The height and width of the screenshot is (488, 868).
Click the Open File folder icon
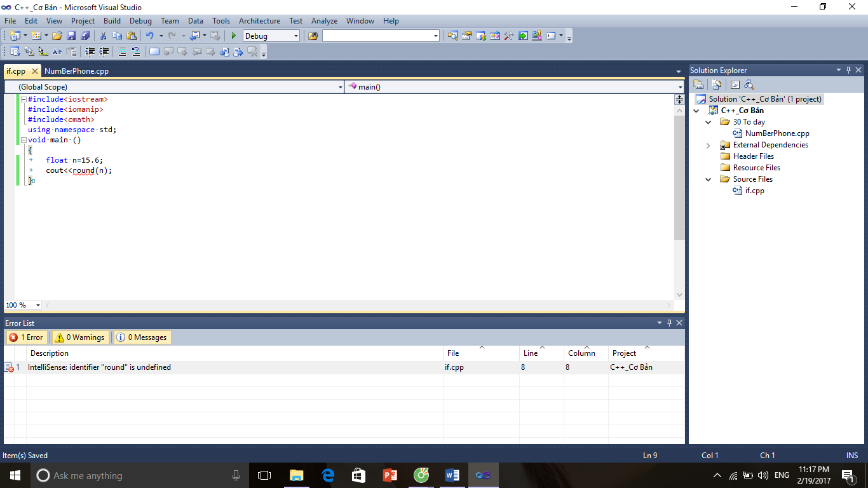click(57, 36)
